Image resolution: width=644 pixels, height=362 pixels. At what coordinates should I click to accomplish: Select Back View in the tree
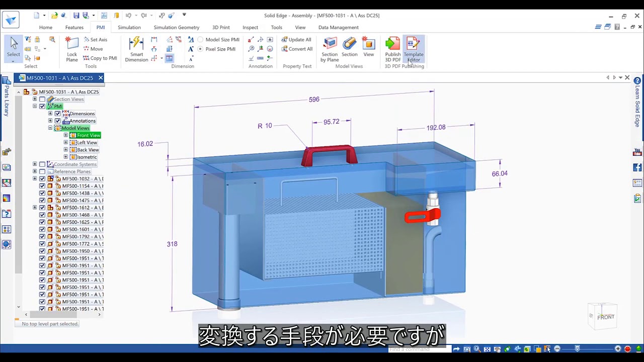88,150
